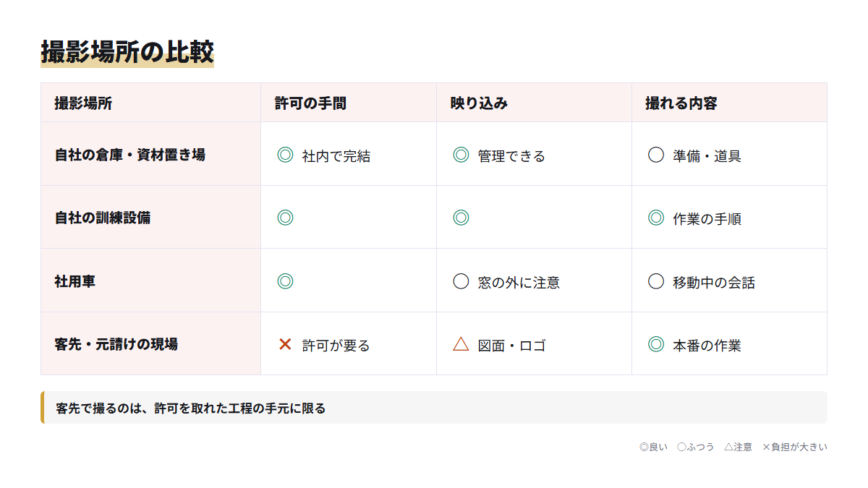Click the double-circle icon beside 社内で完結
The width and height of the screenshot is (868, 488).
(285, 155)
